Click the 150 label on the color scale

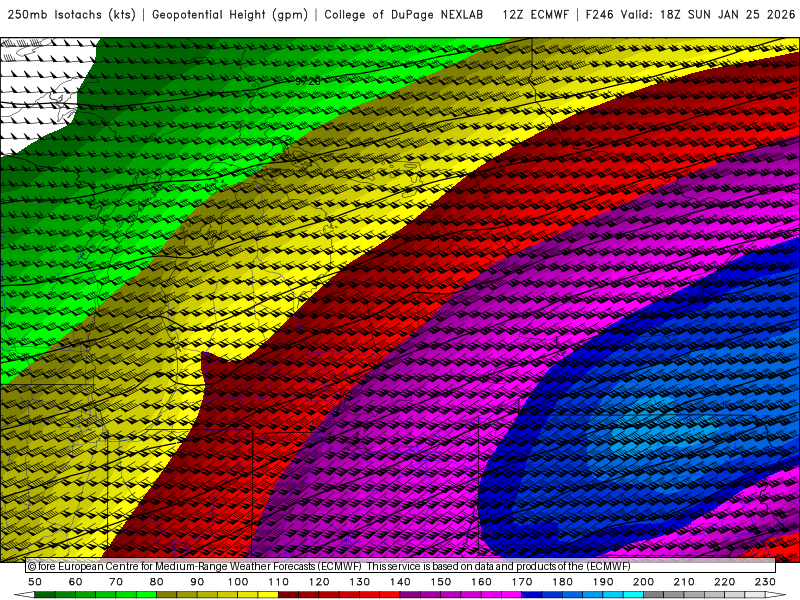[440, 582]
